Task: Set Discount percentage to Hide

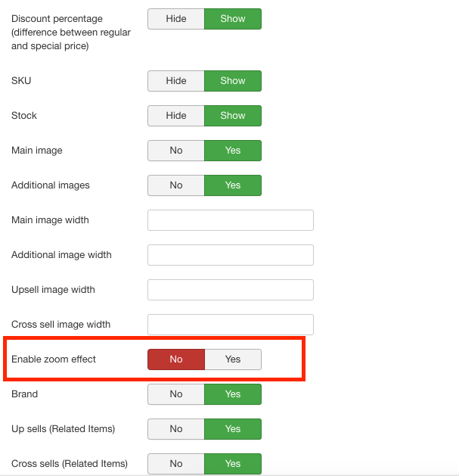Action: click(x=176, y=19)
